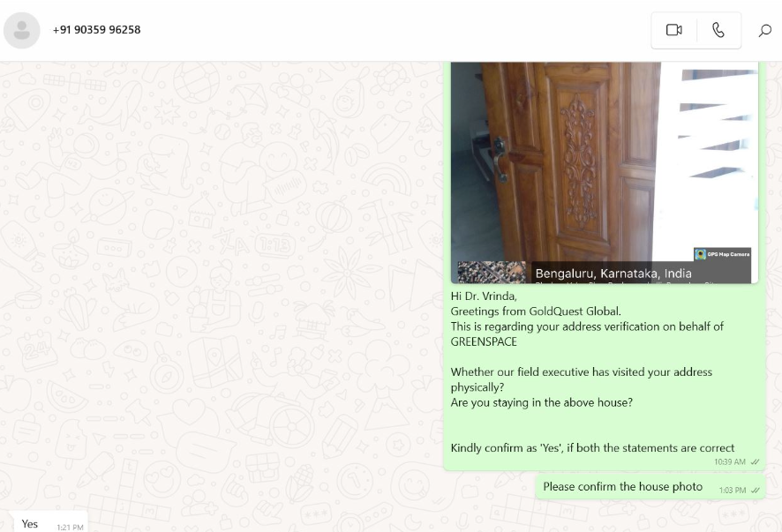782x532 pixels.
Task: Click the Bengaluru, Karnataka, India location caption
Action: (613, 273)
